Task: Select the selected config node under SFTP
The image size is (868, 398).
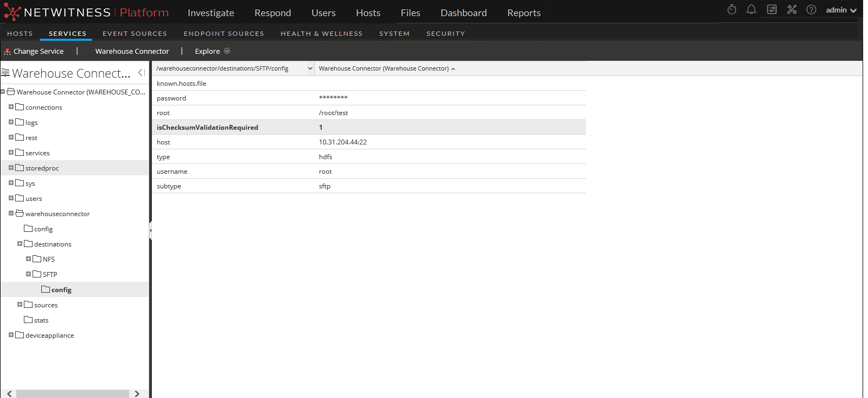Action: pyautogui.click(x=61, y=289)
